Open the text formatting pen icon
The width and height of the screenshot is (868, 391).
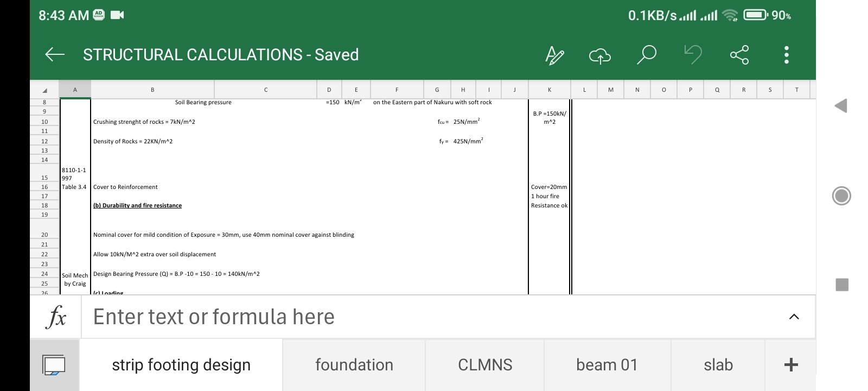point(554,55)
